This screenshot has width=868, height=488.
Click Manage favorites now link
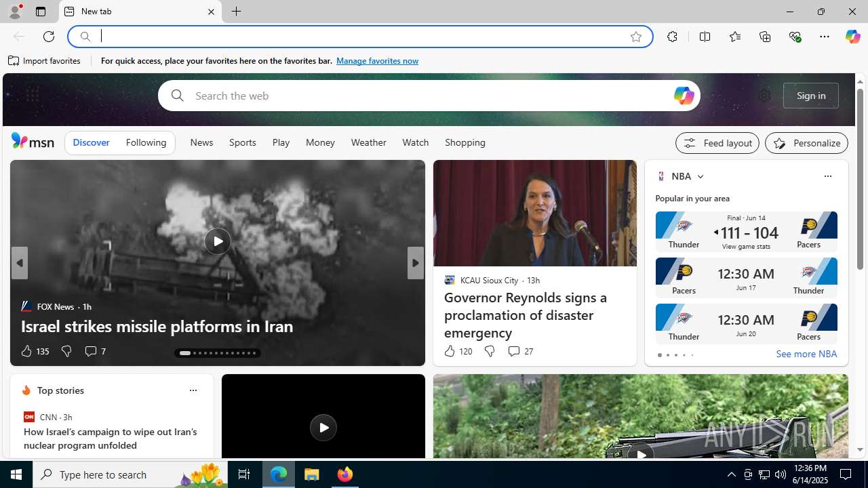[x=377, y=61]
